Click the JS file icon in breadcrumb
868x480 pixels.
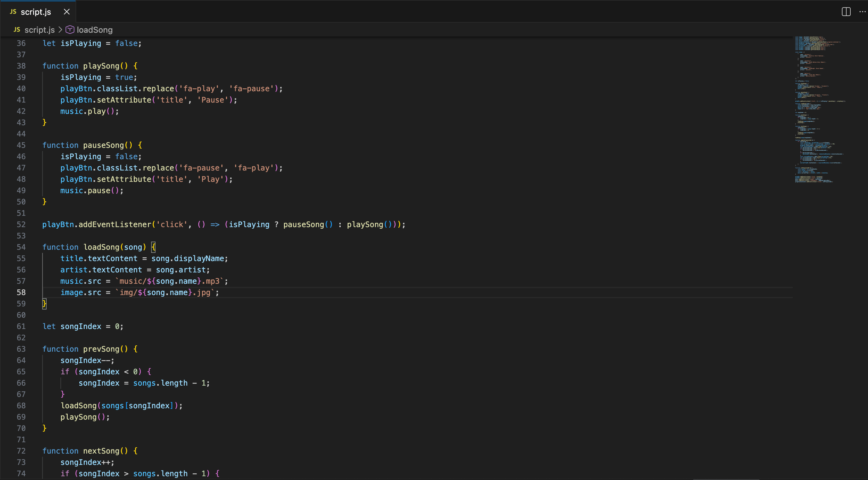tap(17, 30)
